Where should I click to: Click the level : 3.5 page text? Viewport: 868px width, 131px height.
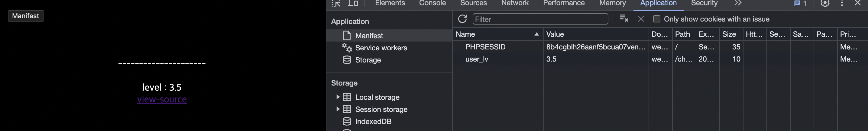162,87
